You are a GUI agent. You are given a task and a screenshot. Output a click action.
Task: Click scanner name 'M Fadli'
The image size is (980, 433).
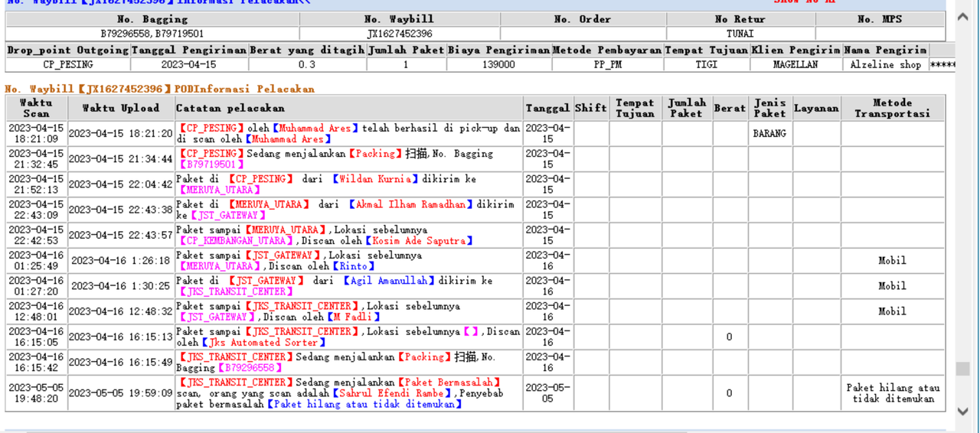353,317
